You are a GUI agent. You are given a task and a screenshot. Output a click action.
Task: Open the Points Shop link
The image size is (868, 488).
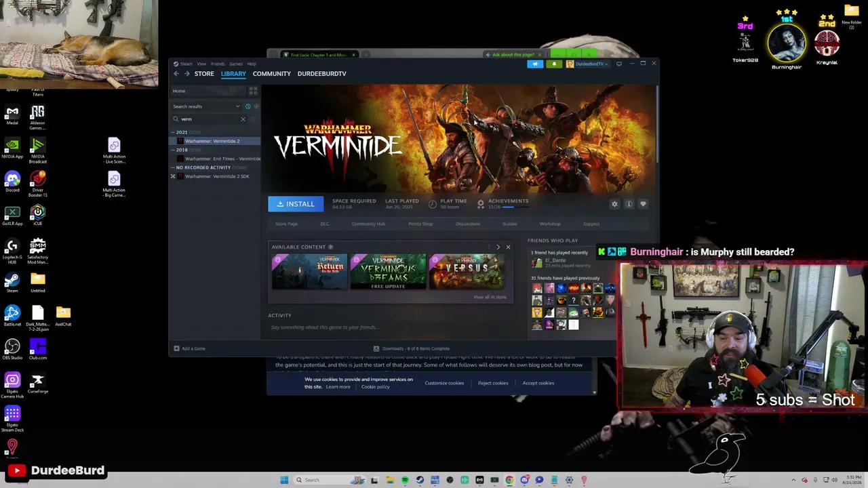(420, 224)
